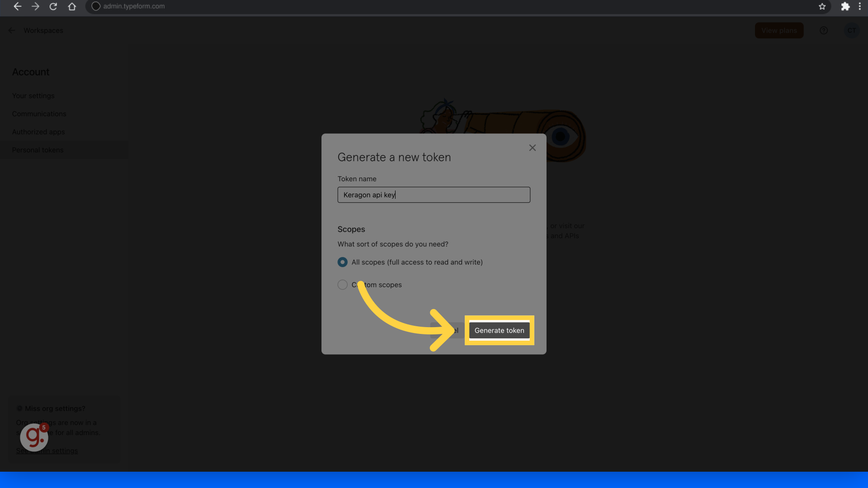The height and width of the screenshot is (488, 868).
Task: Open the red g. widget with badge 5
Action: (34, 437)
